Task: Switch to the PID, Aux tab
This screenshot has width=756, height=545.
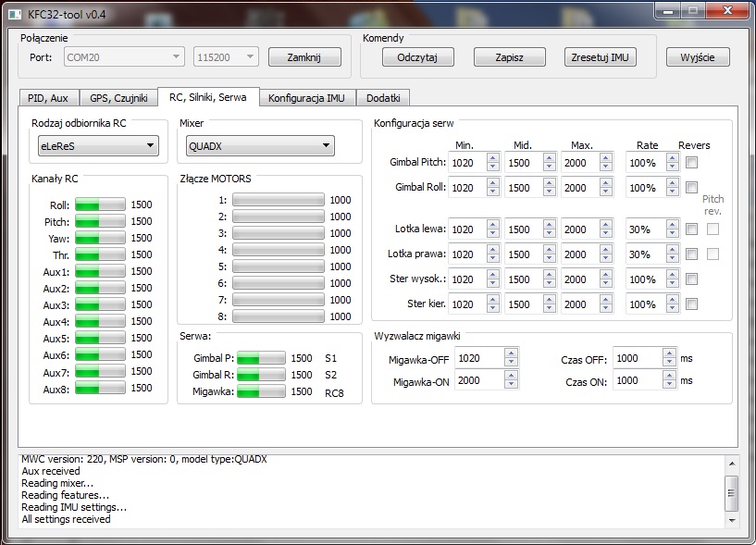Action: tap(47, 98)
